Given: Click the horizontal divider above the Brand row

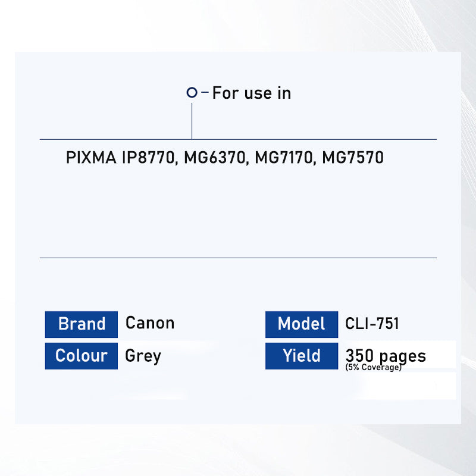Looking at the screenshot, I should tap(238, 258).
